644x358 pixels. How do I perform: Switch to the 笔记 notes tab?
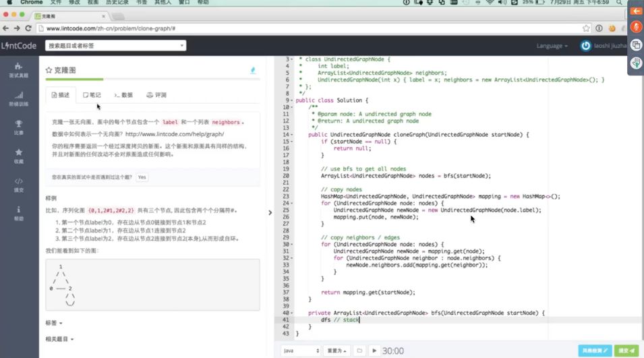(92, 95)
